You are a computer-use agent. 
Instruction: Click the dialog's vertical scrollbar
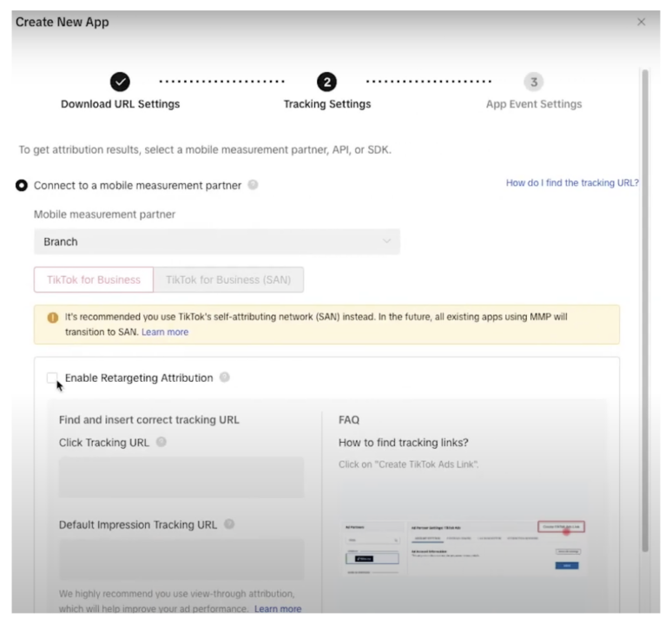(645, 311)
